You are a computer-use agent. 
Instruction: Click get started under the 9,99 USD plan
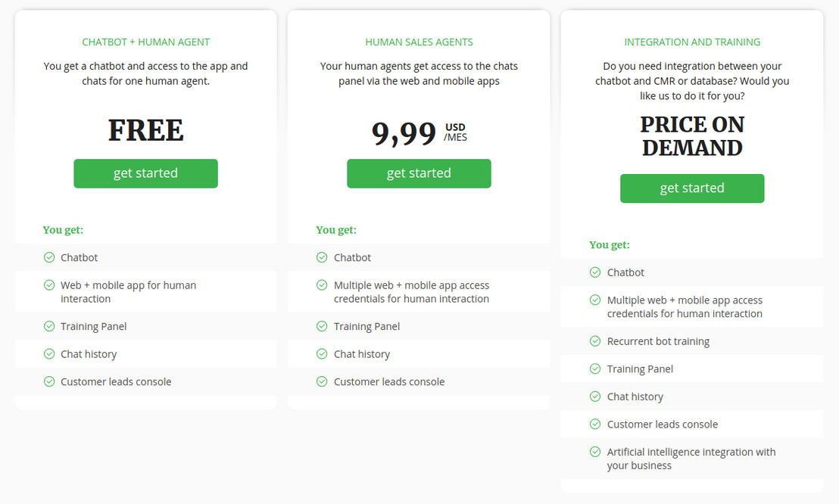(x=419, y=173)
